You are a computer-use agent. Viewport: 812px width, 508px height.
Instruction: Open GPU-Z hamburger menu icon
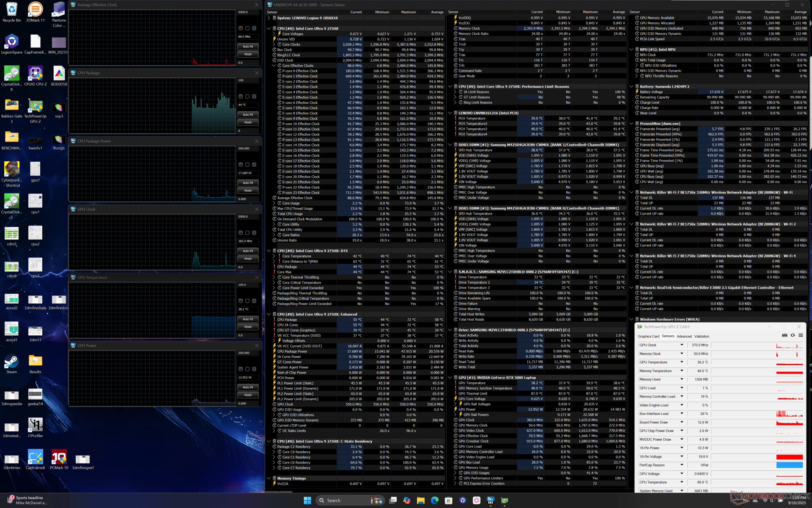[x=801, y=335]
